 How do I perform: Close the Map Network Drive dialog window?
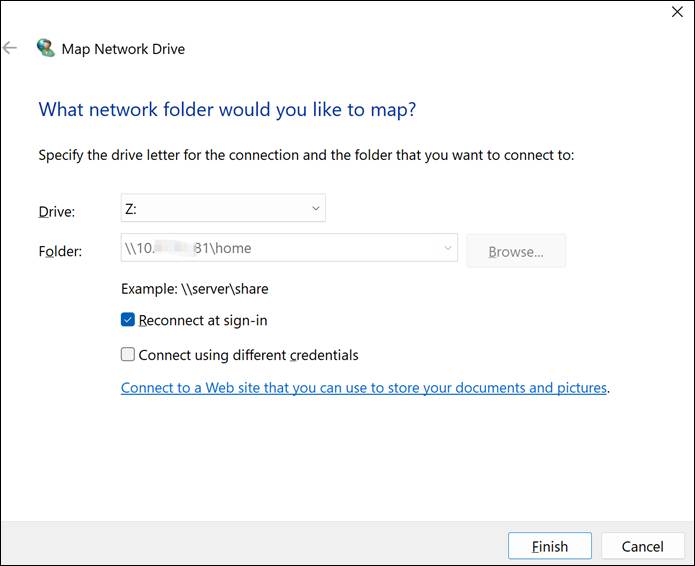(x=675, y=12)
